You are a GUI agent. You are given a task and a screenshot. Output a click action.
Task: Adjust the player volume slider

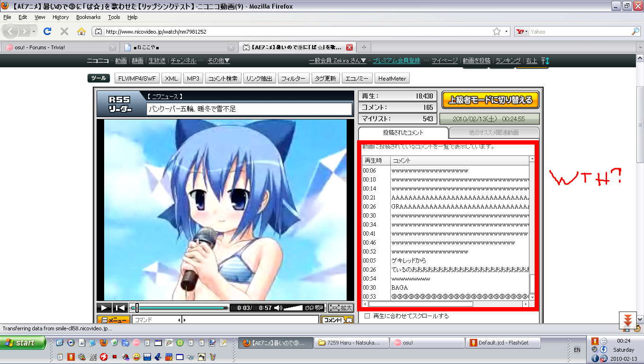(x=293, y=308)
